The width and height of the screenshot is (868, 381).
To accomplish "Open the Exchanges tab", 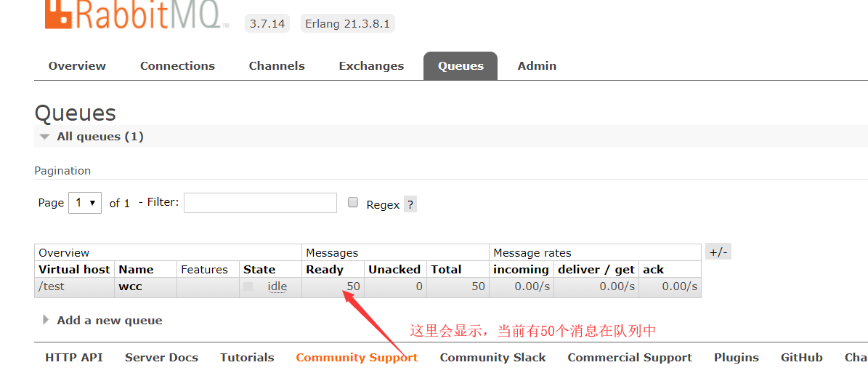I will click(371, 66).
